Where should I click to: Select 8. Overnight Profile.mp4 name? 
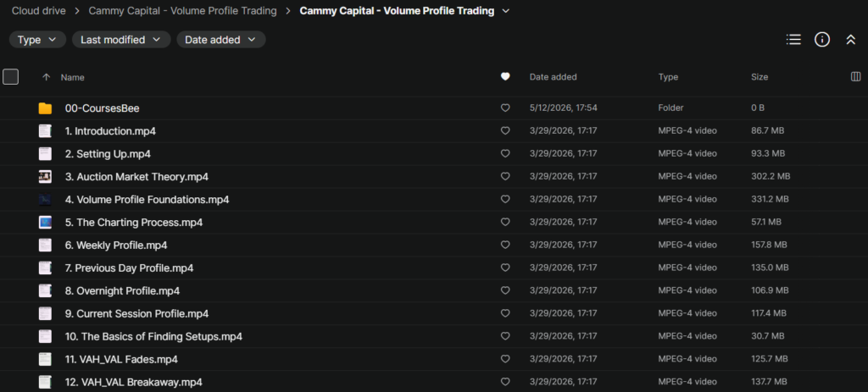pos(122,290)
